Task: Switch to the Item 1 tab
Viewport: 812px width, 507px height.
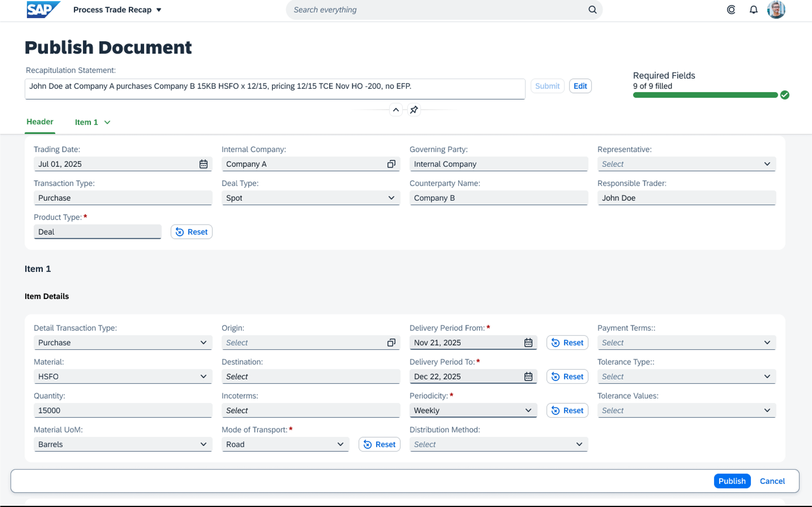Action: click(87, 122)
